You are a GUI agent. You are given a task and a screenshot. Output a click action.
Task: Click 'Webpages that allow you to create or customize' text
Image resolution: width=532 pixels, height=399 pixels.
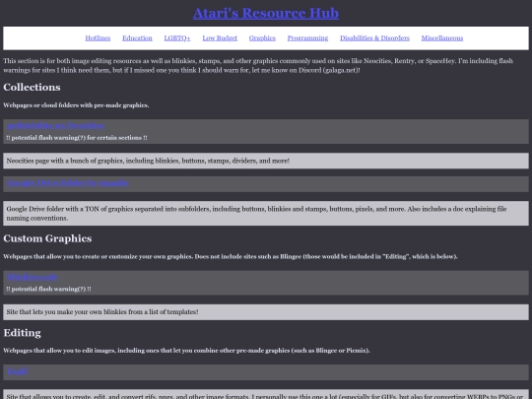[231, 256]
